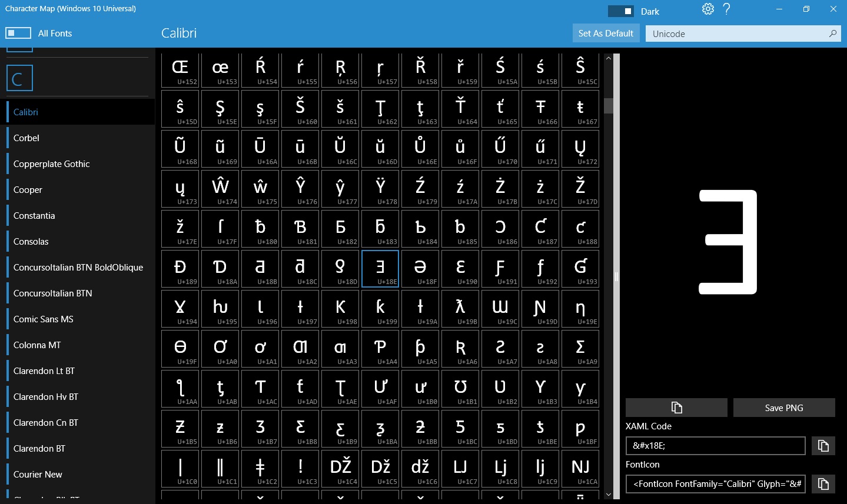Viewport: 847px width, 504px height.
Task: Click the Unicode search field
Action: pyautogui.click(x=736, y=34)
